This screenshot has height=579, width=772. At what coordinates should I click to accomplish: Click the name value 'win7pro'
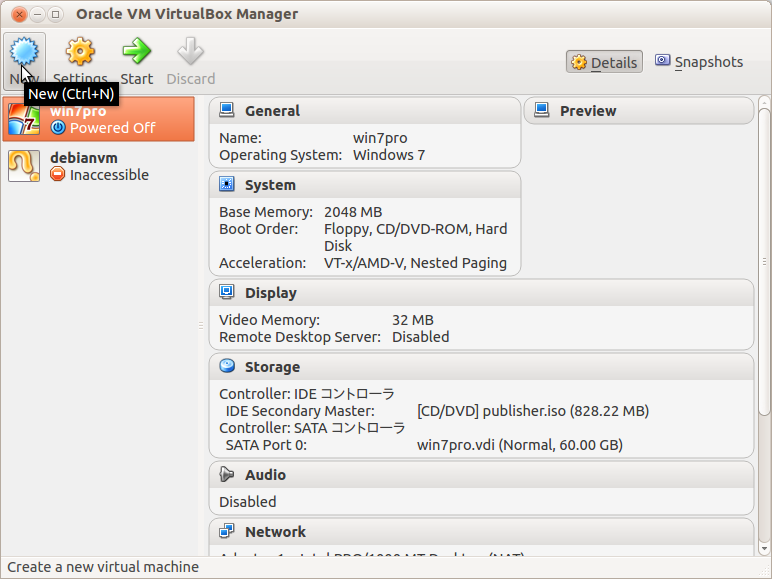tap(380, 138)
